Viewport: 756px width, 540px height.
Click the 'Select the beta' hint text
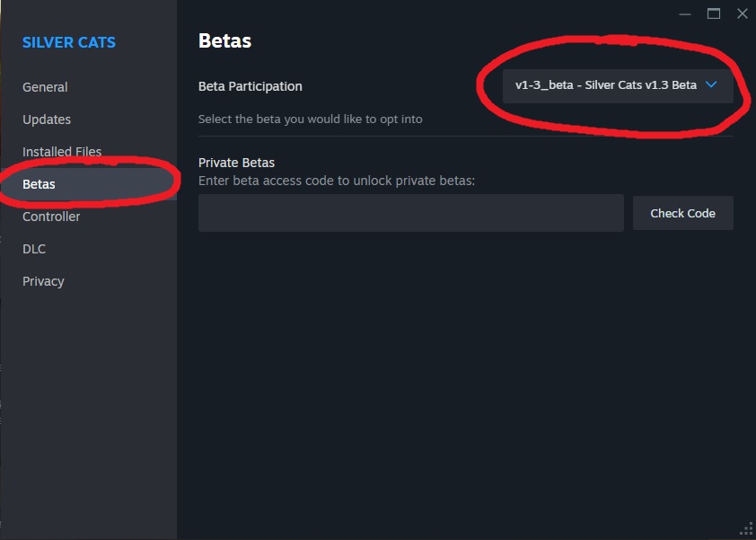pyautogui.click(x=310, y=119)
